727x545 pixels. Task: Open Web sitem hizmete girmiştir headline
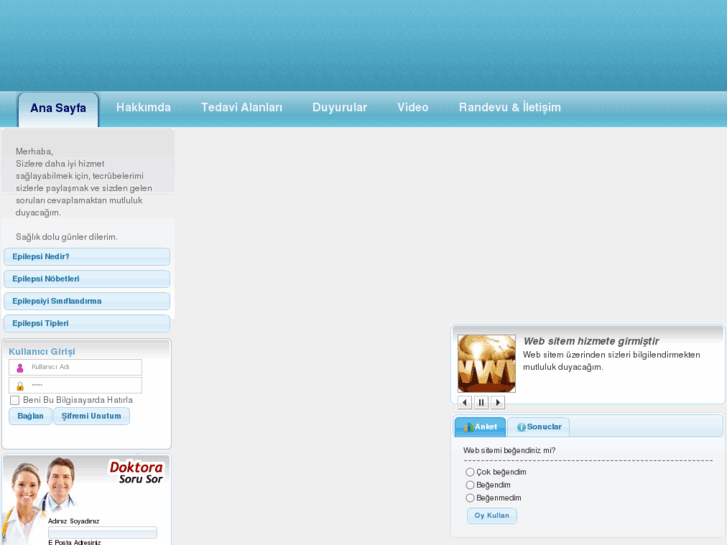click(x=591, y=341)
